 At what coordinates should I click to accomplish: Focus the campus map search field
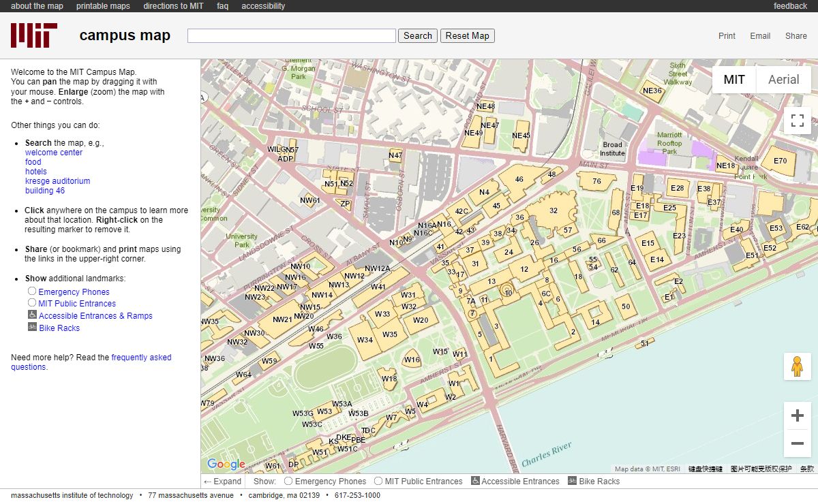[291, 36]
